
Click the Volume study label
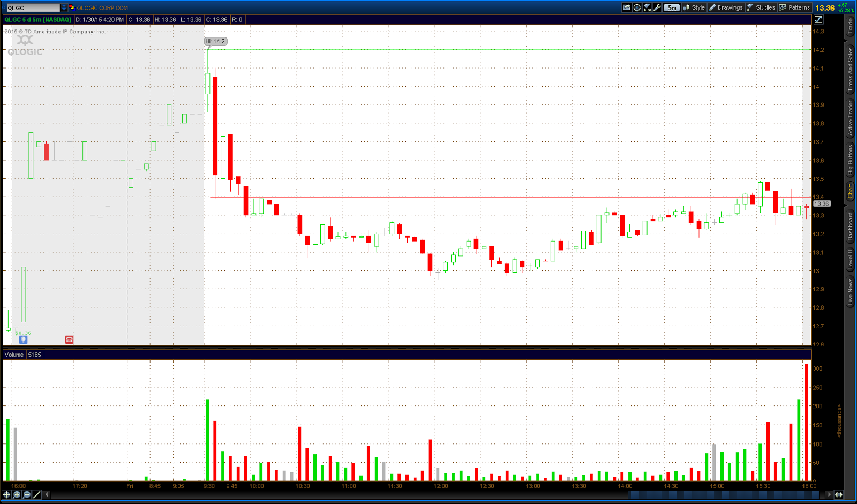pos(14,355)
